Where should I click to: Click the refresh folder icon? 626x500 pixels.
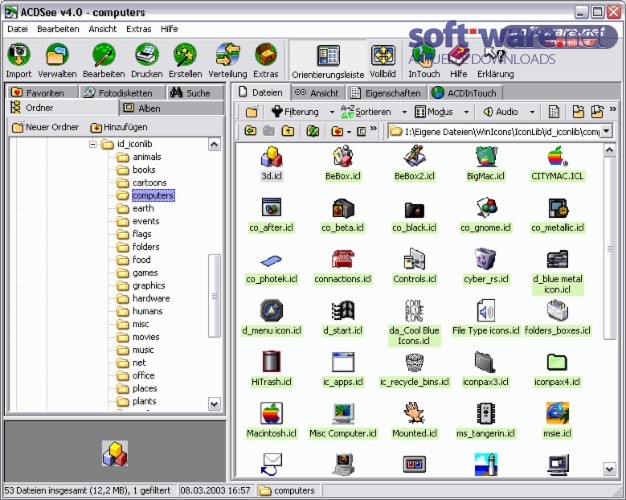[313, 131]
